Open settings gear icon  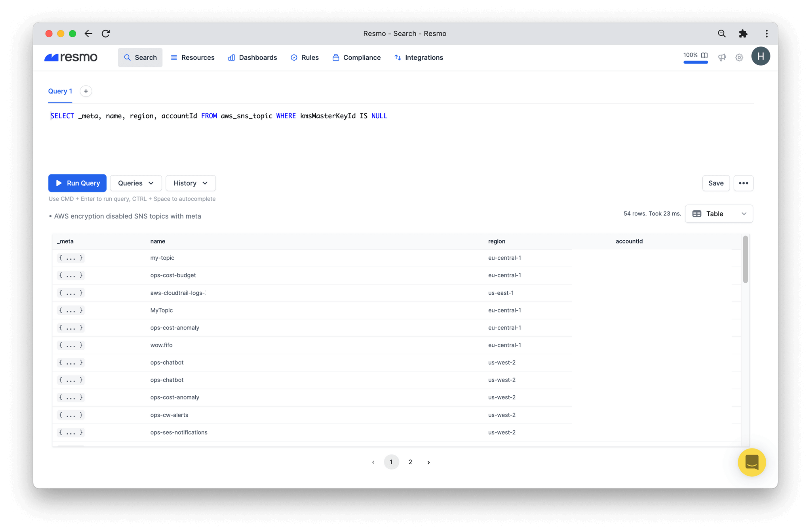tap(739, 57)
